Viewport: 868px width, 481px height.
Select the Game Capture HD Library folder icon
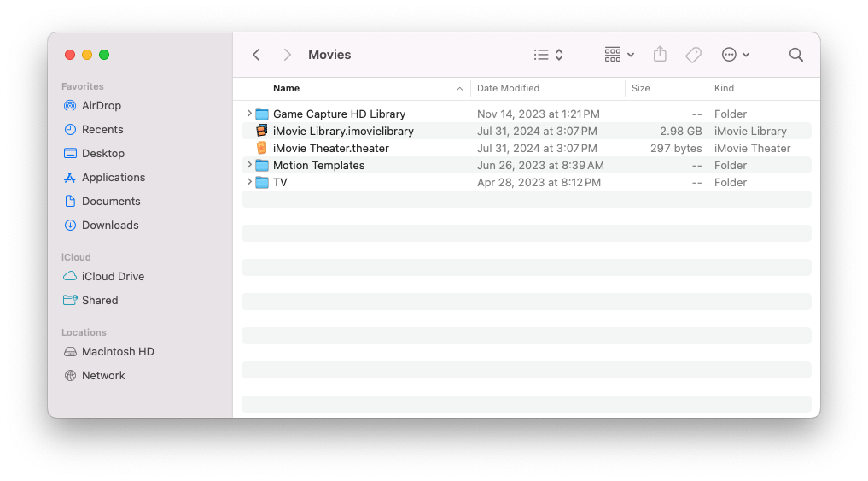[262, 114]
